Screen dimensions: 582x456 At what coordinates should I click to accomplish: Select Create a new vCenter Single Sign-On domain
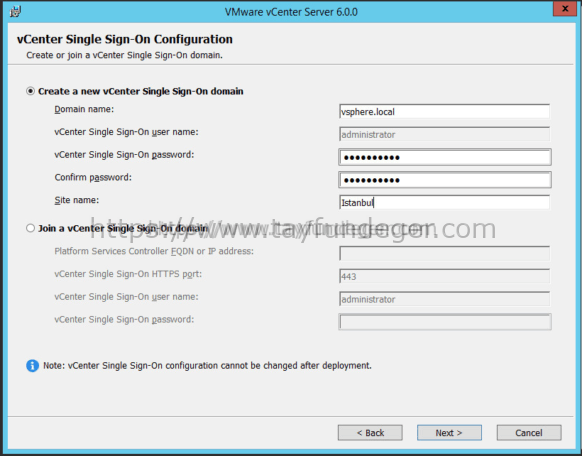click(30, 91)
